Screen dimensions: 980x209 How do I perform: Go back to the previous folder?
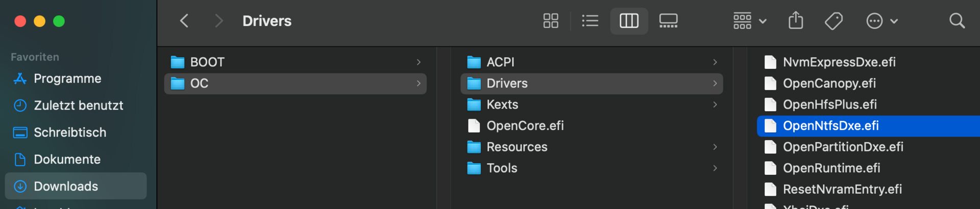[x=184, y=21]
